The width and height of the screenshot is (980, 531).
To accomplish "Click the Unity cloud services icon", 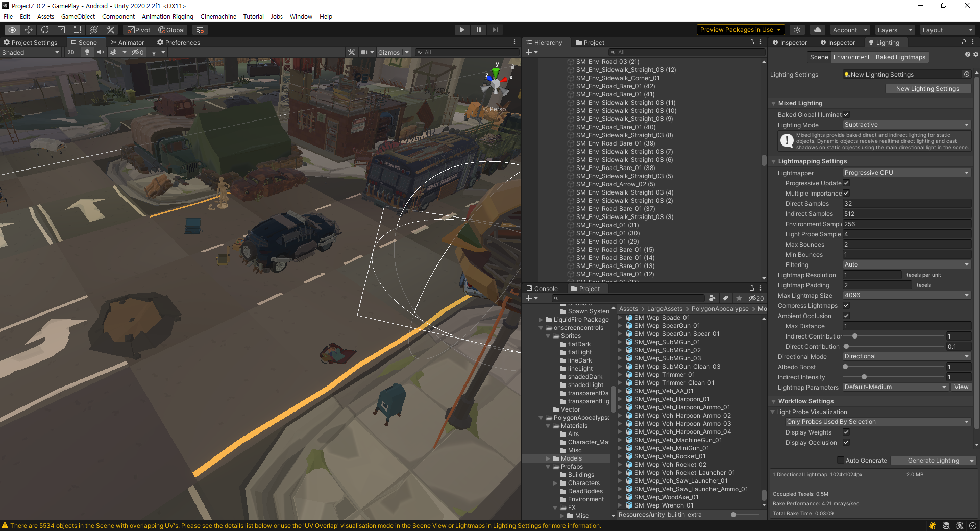I will (817, 30).
